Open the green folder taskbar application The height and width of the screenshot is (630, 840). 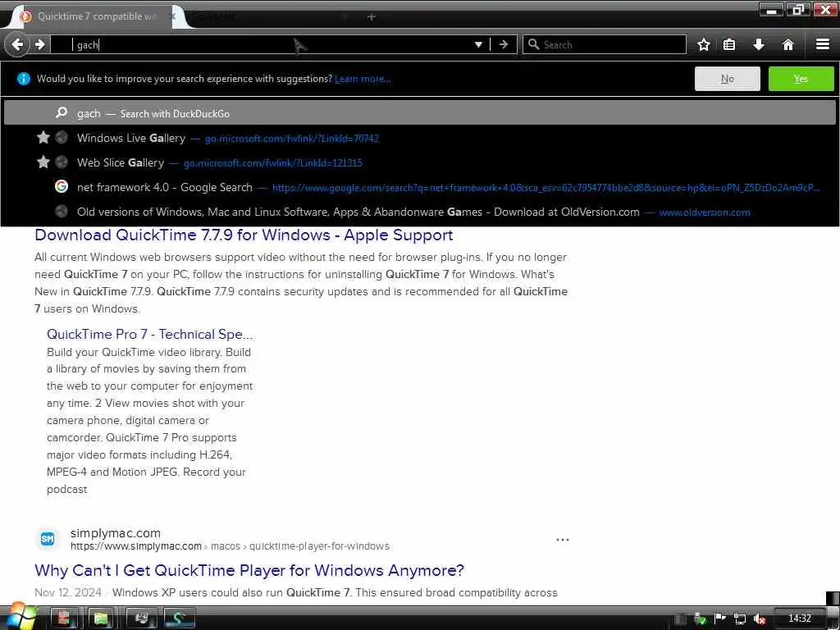(101, 619)
